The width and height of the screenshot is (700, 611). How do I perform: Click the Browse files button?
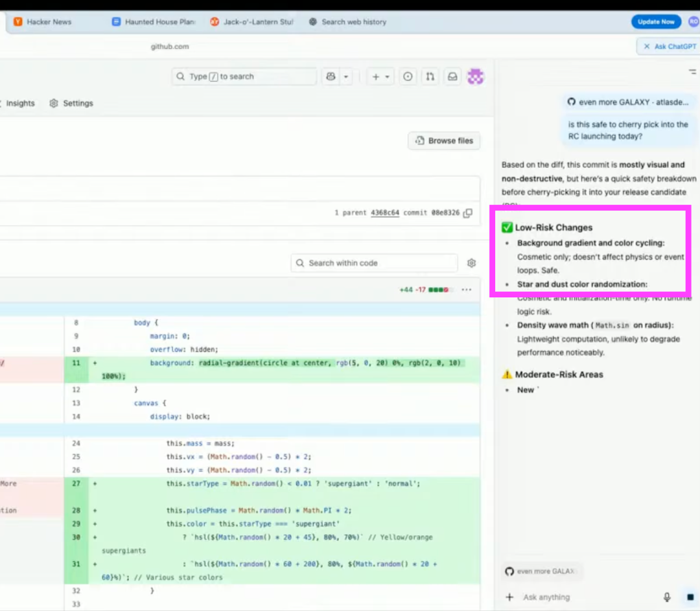pos(444,141)
